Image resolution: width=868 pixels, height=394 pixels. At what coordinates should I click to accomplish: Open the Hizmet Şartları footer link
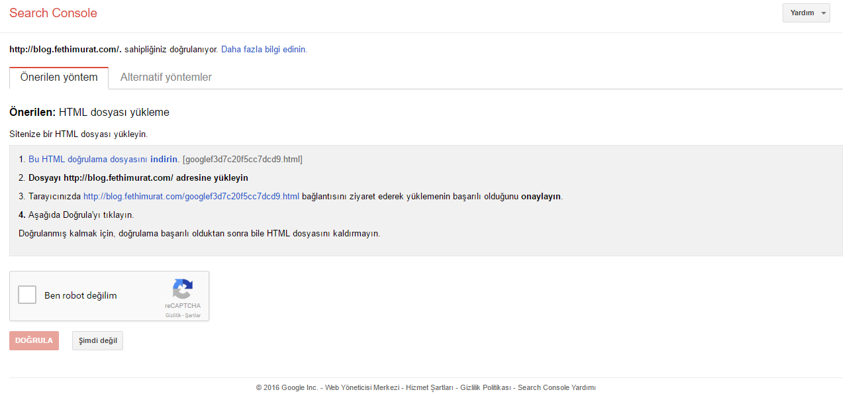point(429,387)
